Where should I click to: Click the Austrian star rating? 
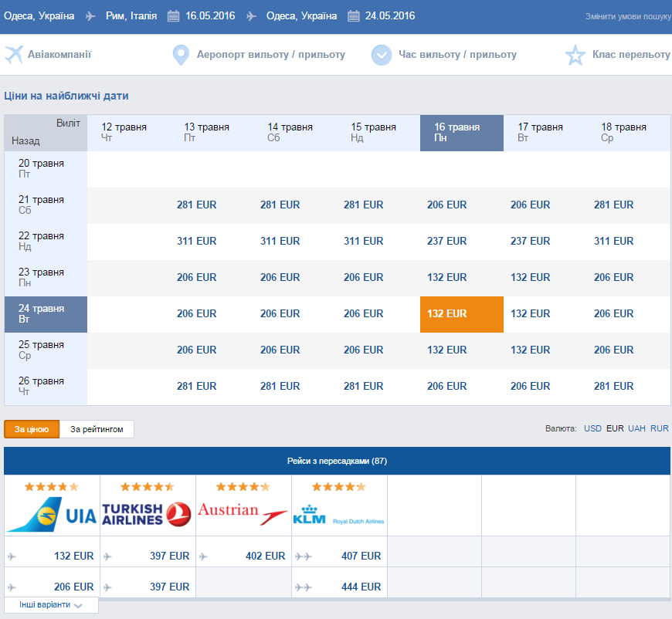click(x=243, y=486)
